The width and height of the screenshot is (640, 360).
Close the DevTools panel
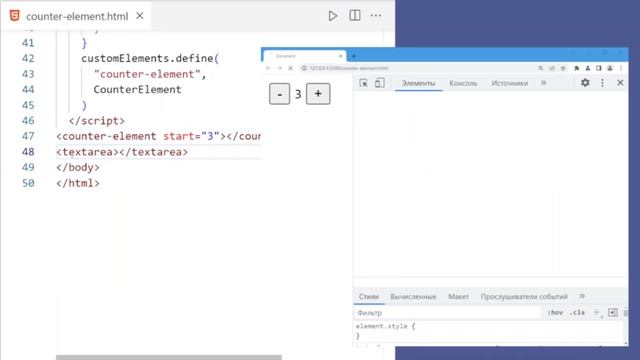620,83
